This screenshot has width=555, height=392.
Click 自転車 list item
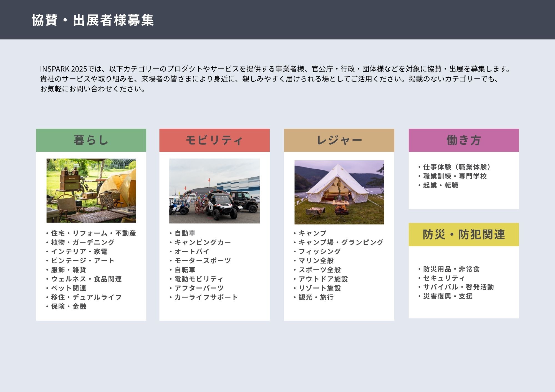pos(182,270)
